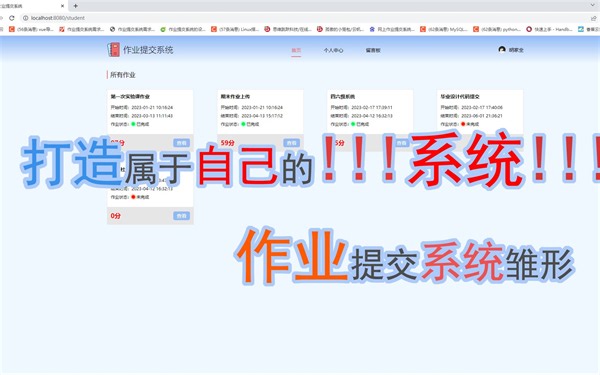Click green status dot on 第一次实验课作业 card
Image resolution: width=600 pixels, height=375 pixels.
(x=133, y=124)
